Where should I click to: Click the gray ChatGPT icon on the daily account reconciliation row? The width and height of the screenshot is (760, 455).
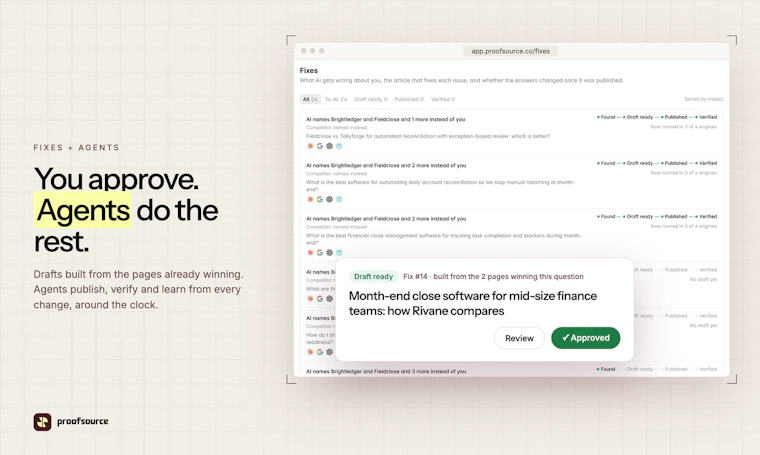coord(330,199)
